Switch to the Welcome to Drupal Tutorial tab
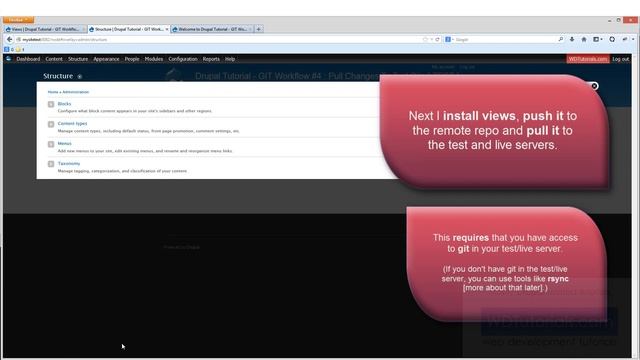640x360 pixels. (212, 29)
